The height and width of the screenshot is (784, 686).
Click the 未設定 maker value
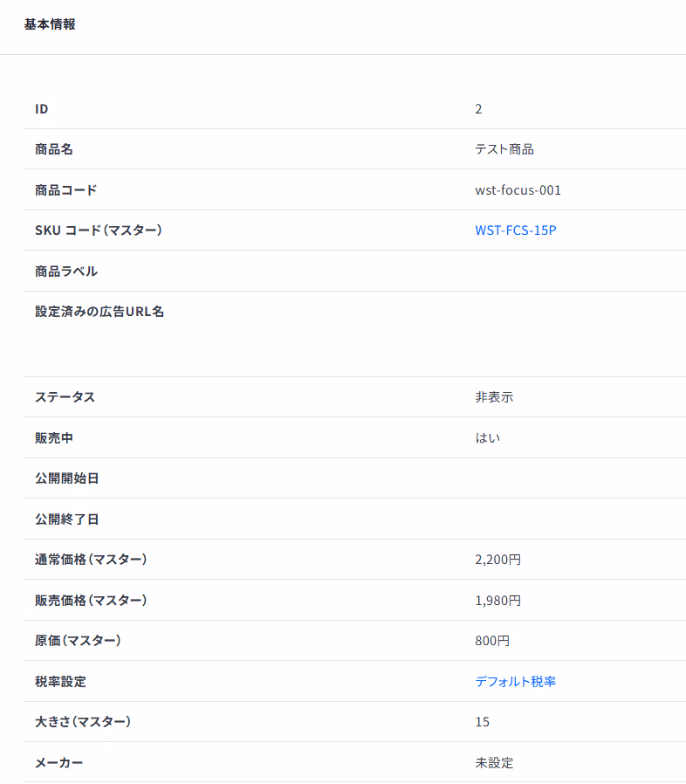494,762
